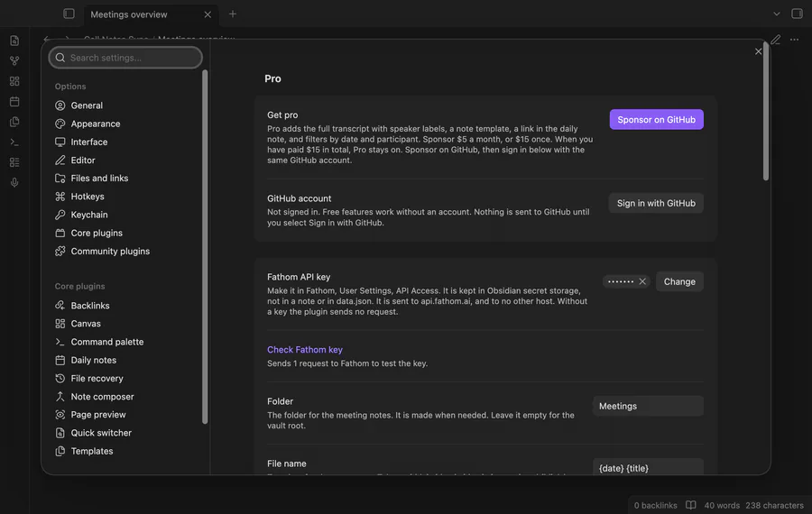Viewport: 812px width, 514px height.
Task: Click Change for Fathom API key
Action: (x=679, y=281)
